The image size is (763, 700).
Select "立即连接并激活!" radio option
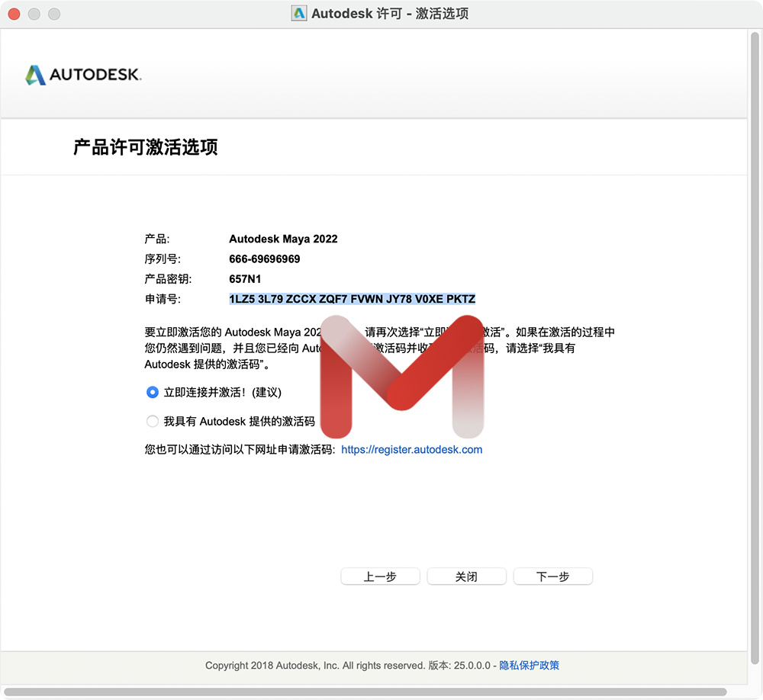coord(153,392)
